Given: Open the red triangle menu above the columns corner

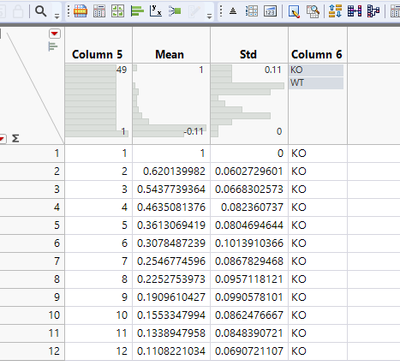Looking at the screenshot, I should (x=55, y=34).
